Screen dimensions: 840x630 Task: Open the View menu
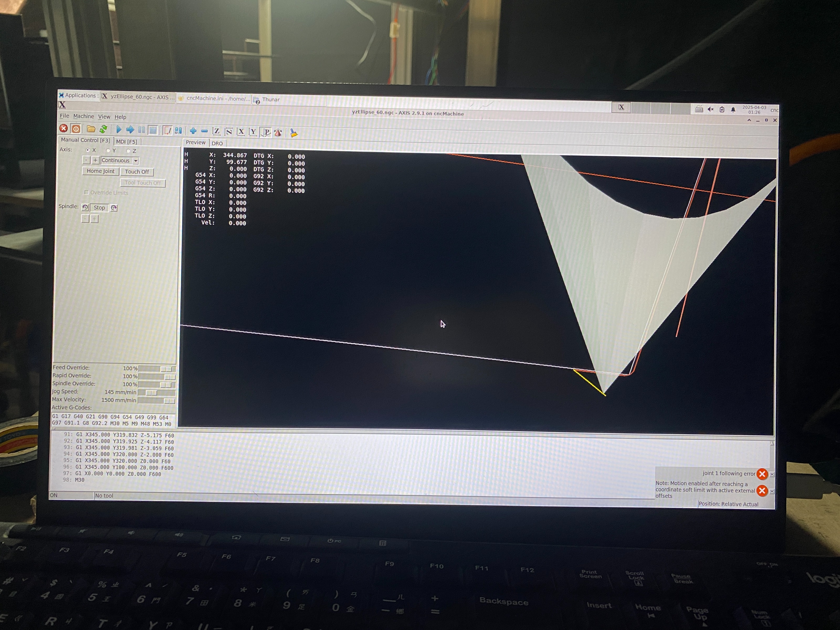click(x=104, y=117)
